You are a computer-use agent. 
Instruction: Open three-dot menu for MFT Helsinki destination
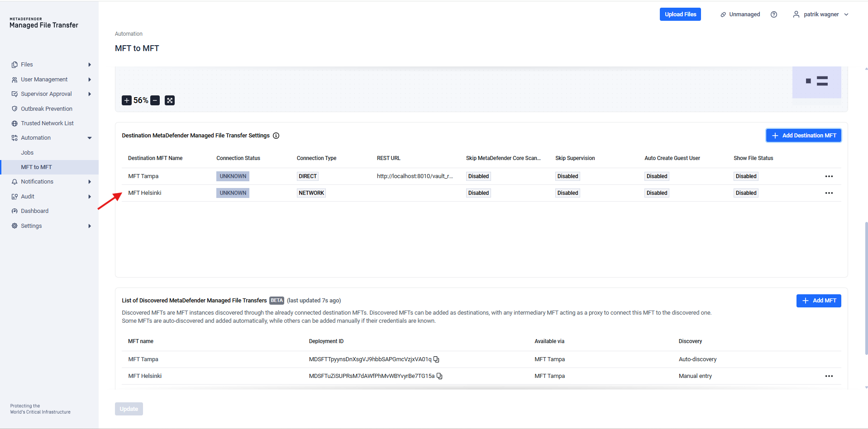[829, 193]
